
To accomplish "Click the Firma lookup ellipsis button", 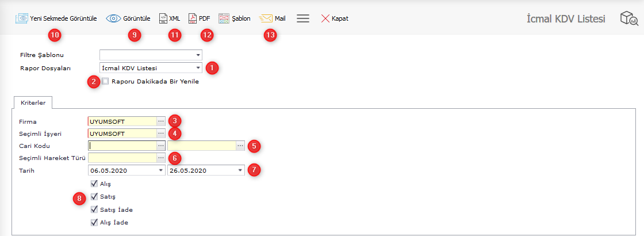I will click(x=161, y=121).
